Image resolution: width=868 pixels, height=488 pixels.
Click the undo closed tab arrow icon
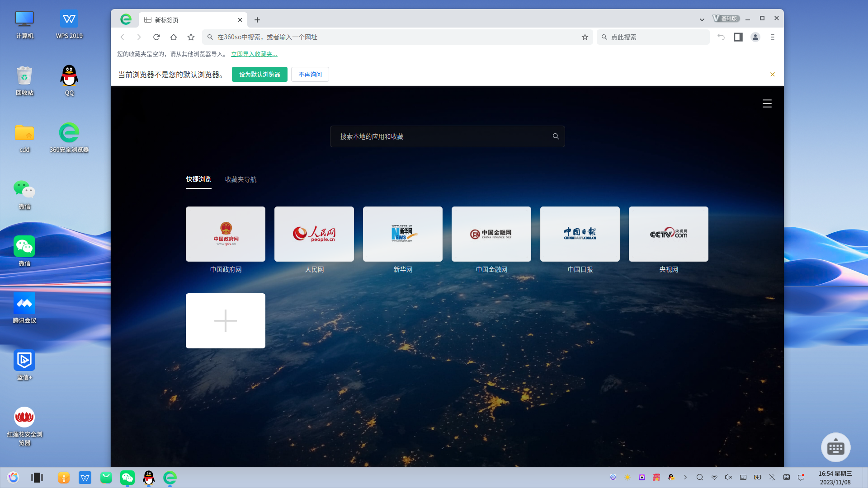[721, 37]
